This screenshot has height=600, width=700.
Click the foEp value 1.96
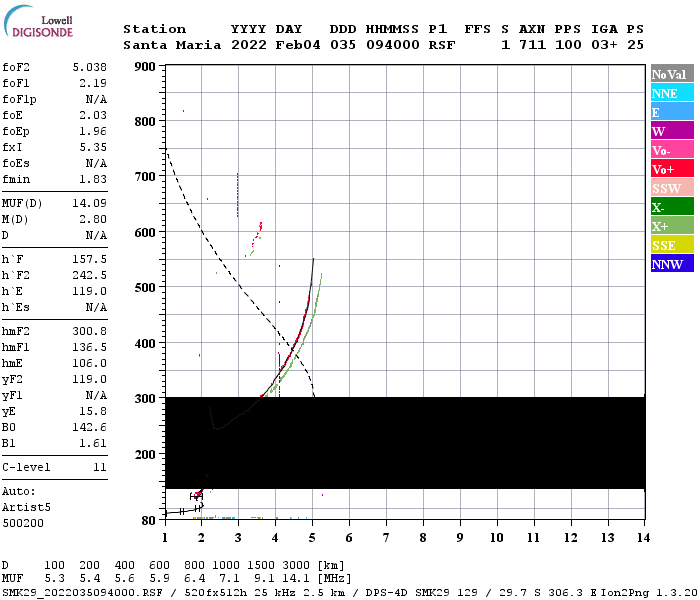click(93, 131)
